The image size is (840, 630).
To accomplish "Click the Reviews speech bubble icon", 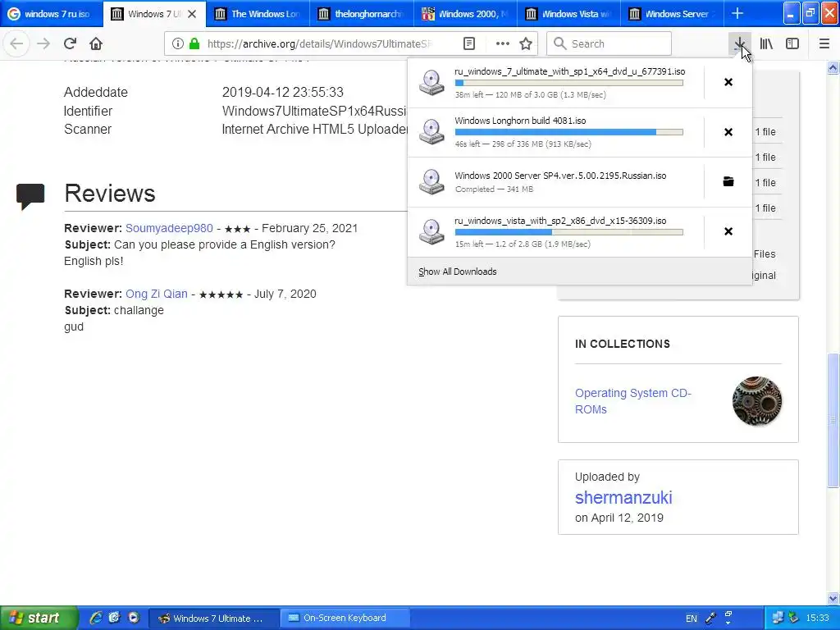I will (x=30, y=196).
